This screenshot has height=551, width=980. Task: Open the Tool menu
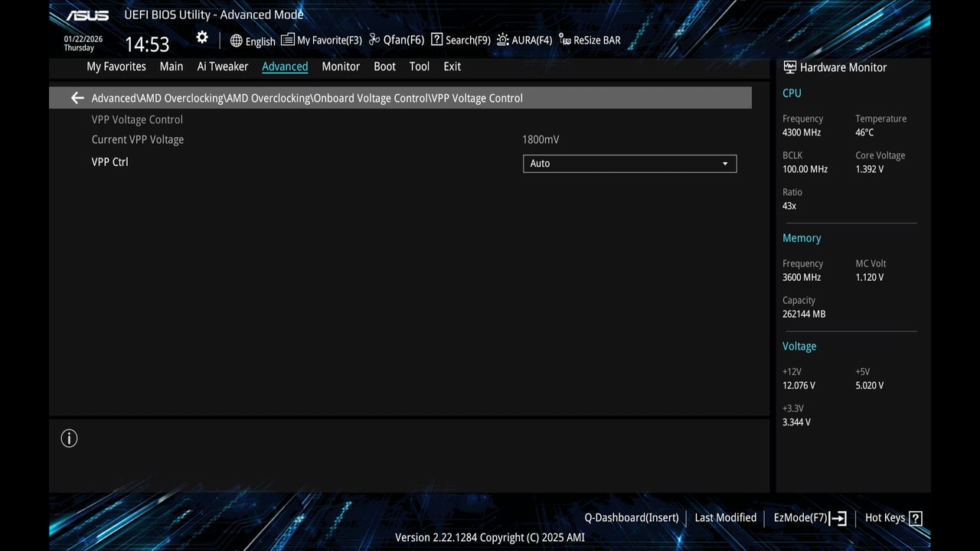click(x=419, y=67)
